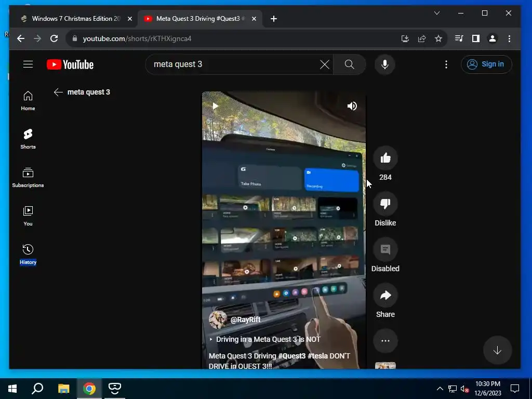Screen dimensions: 532x399
Task: Show hidden system tray icons
Action: [440, 389]
